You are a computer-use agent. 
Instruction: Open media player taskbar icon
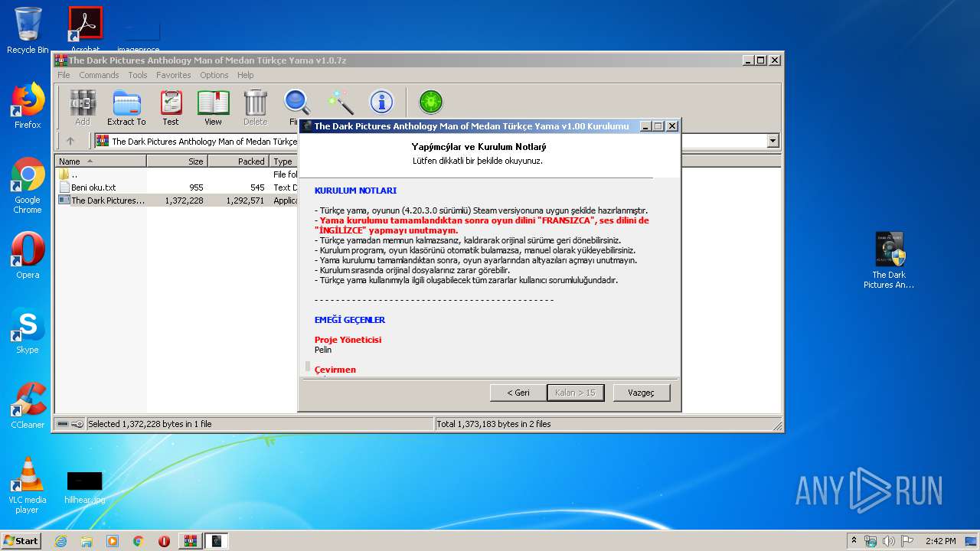[x=113, y=541]
